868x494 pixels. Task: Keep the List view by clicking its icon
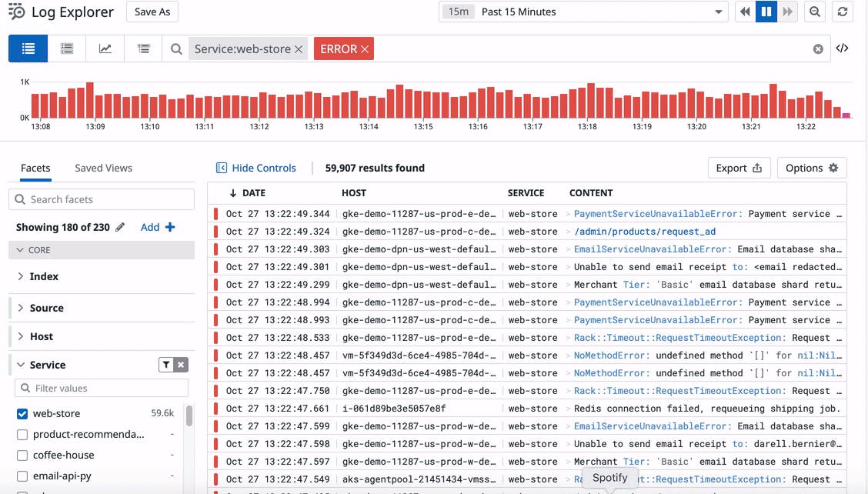[x=28, y=48]
